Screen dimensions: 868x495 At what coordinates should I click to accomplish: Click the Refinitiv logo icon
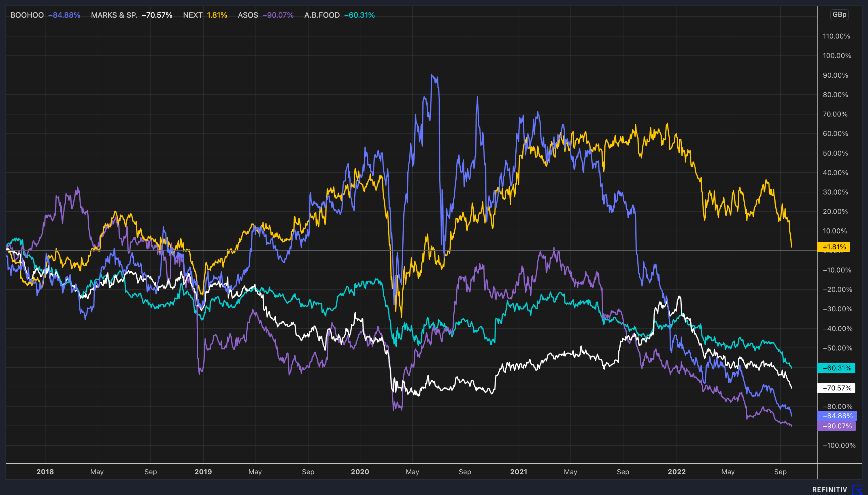click(857, 489)
